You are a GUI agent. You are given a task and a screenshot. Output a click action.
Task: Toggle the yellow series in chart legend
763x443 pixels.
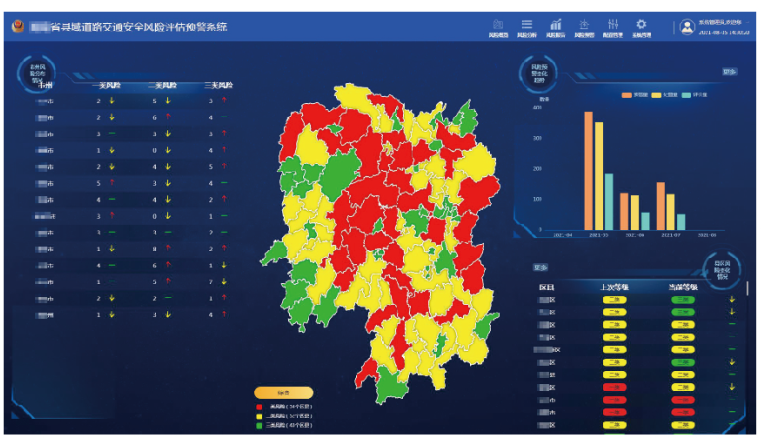[656, 95]
